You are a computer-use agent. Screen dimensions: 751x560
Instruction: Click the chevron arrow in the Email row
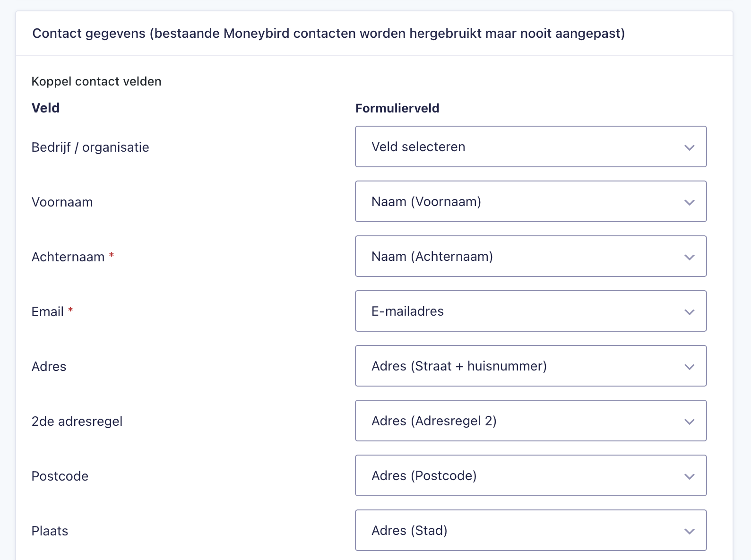point(689,312)
